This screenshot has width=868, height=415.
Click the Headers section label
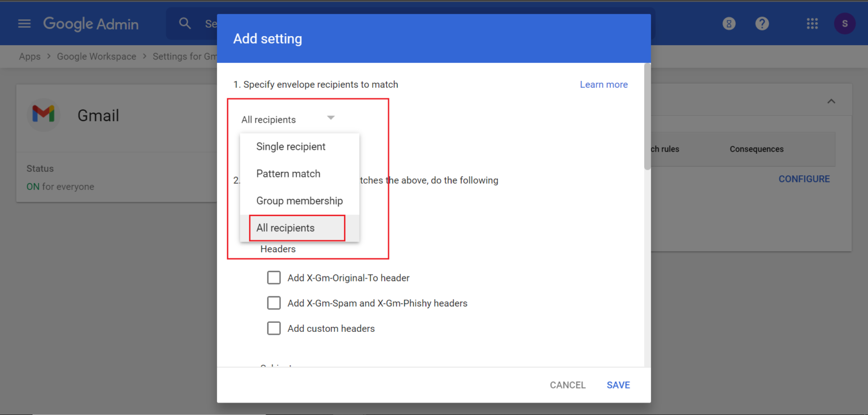[x=278, y=249]
